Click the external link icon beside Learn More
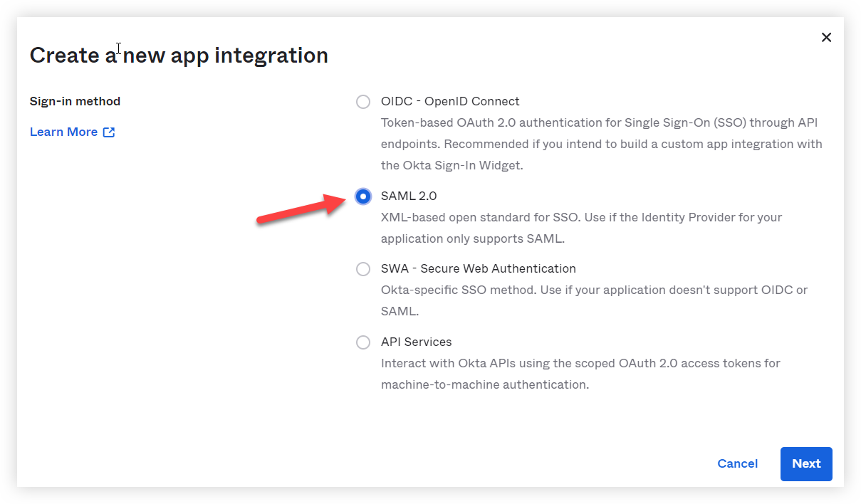This screenshot has width=861, height=504. [x=108, y=132]
